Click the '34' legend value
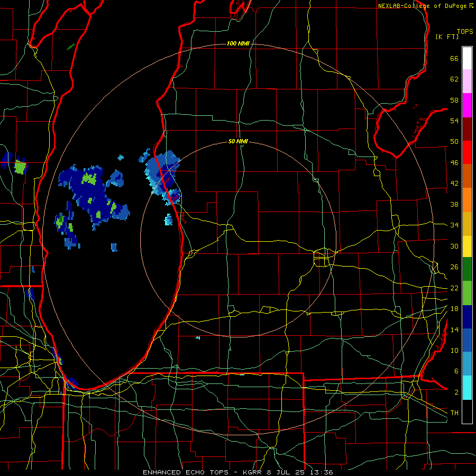The height and width of the screenshot is (476, 476). point(454,225)
